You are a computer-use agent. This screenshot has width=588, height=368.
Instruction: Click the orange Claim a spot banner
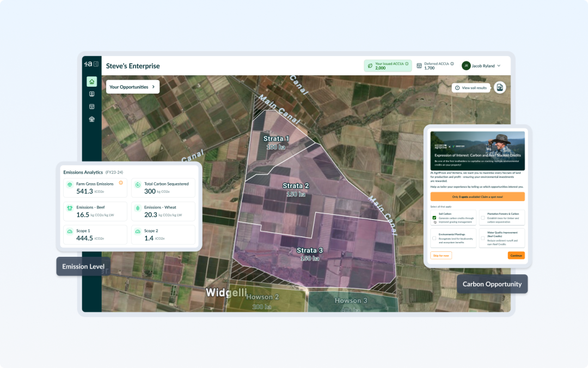[477, 196]
